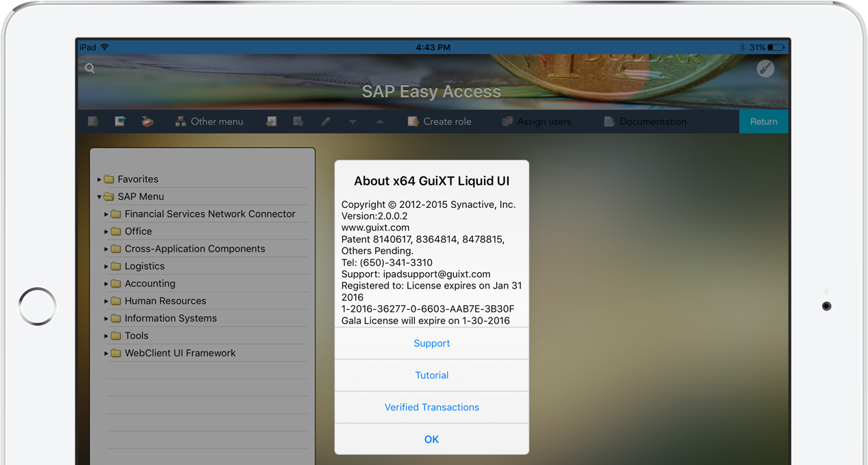Open the Other menu toolbar item
Image resolution: width=868 pixels, height=465 pixels.
coord(209,122)
